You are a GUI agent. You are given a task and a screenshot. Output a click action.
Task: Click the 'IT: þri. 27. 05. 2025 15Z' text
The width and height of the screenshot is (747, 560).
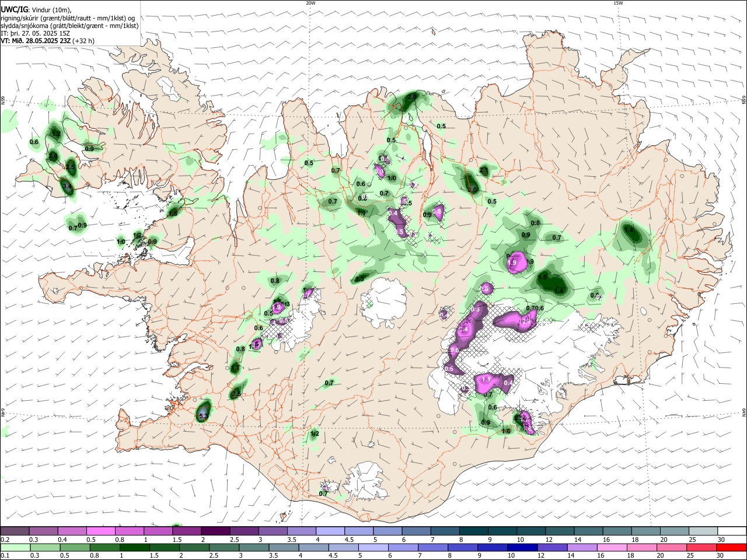(34, 33)
